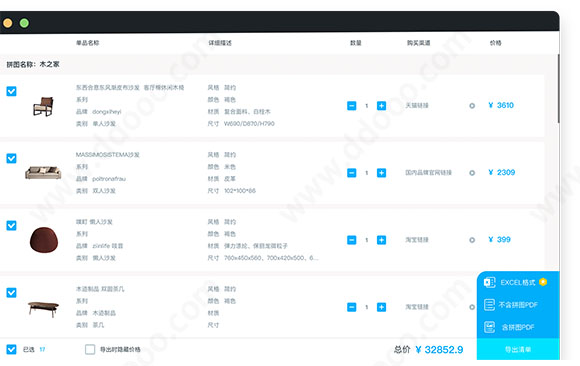Open the Tmall purchase link
The height and width of the screenshot is (366, 580).
[417, 106]
